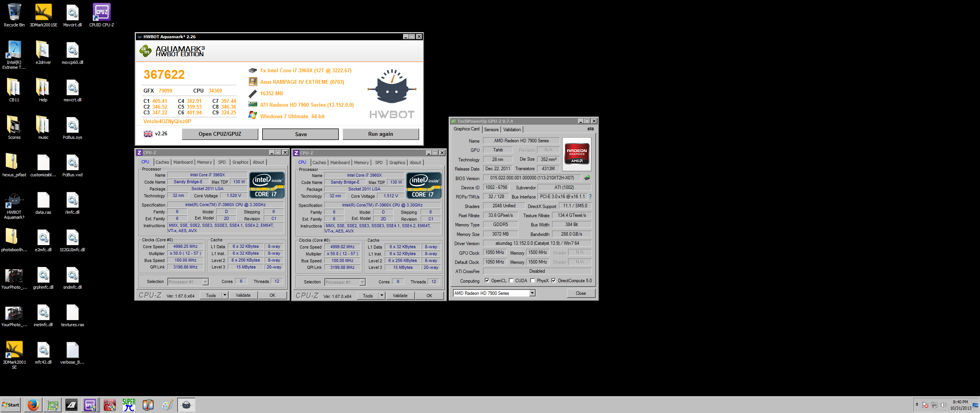
Task: Click the Core Speed 4998.25 MHz field
Action: tap(185, 247)
